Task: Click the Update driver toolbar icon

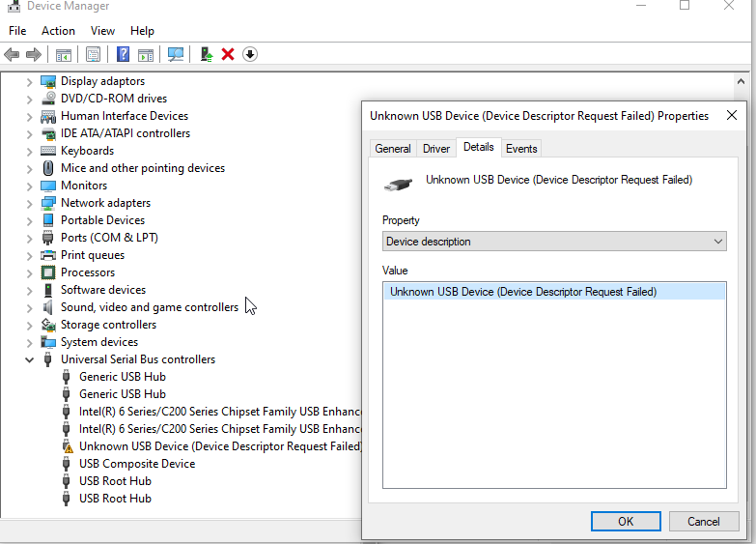Action: click(207, 54)
